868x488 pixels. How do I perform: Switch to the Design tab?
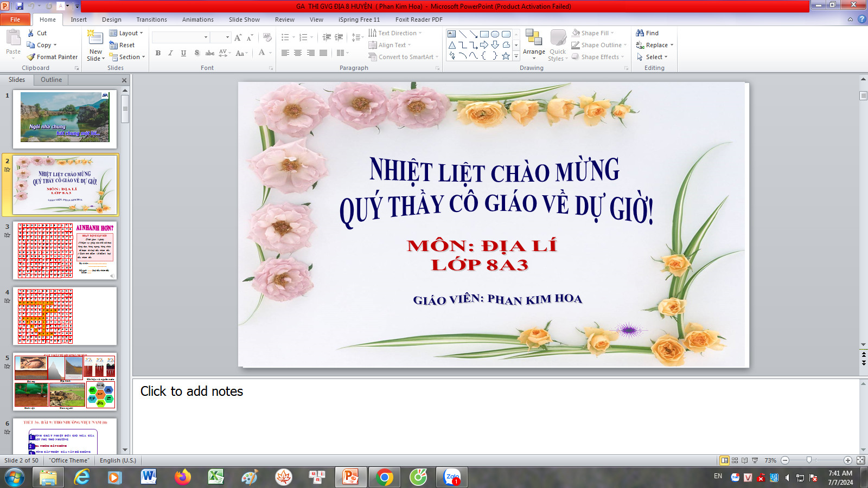point(112,20)
